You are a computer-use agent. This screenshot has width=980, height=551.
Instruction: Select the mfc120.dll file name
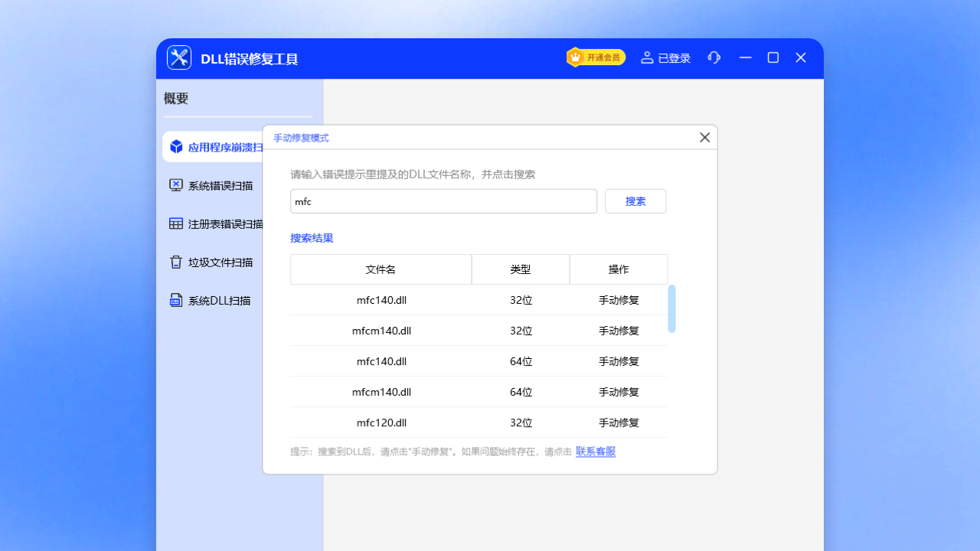click(x=381, y=422)
